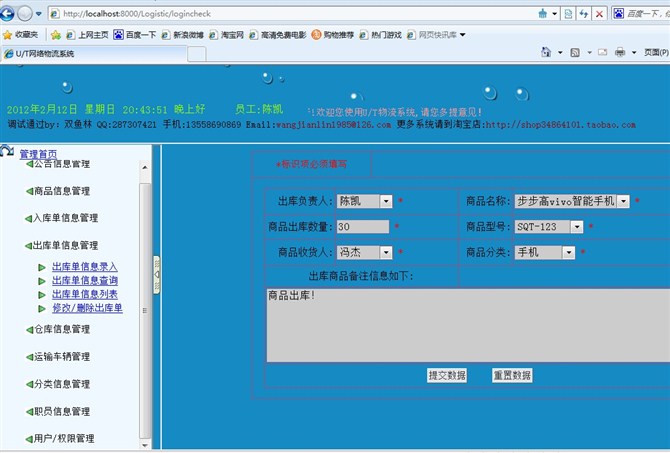Open the 热门游戏 bookmark

(380, 35)
